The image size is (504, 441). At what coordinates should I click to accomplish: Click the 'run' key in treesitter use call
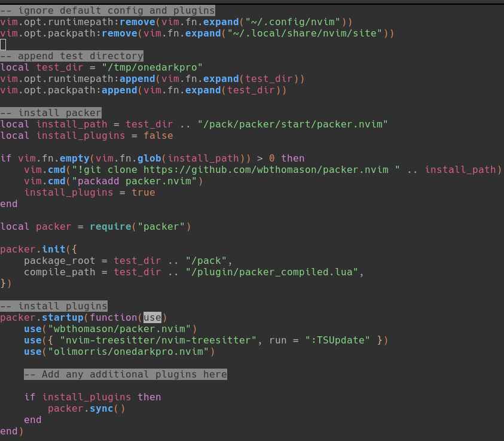click(278, 340)
